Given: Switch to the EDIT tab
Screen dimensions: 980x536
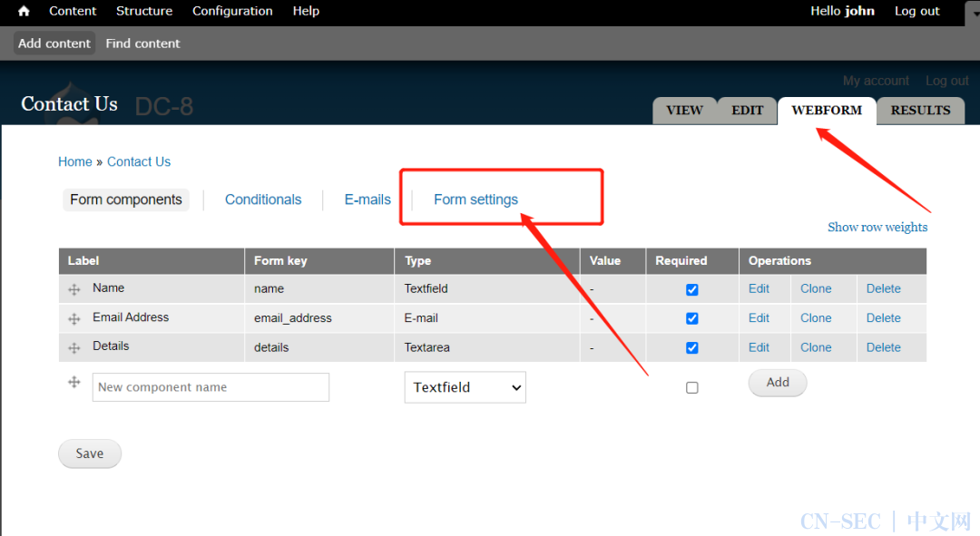Looking at the screenshot, I should pyautogui.click(x=748, y=111).
